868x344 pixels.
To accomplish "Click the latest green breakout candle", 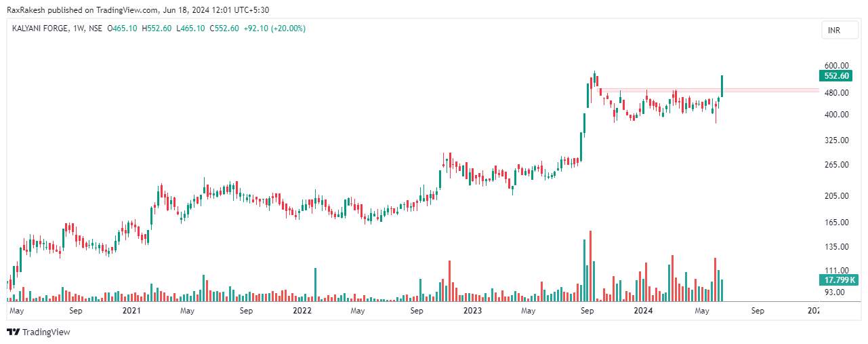I will pyautogui.click(x=723, y=85).
